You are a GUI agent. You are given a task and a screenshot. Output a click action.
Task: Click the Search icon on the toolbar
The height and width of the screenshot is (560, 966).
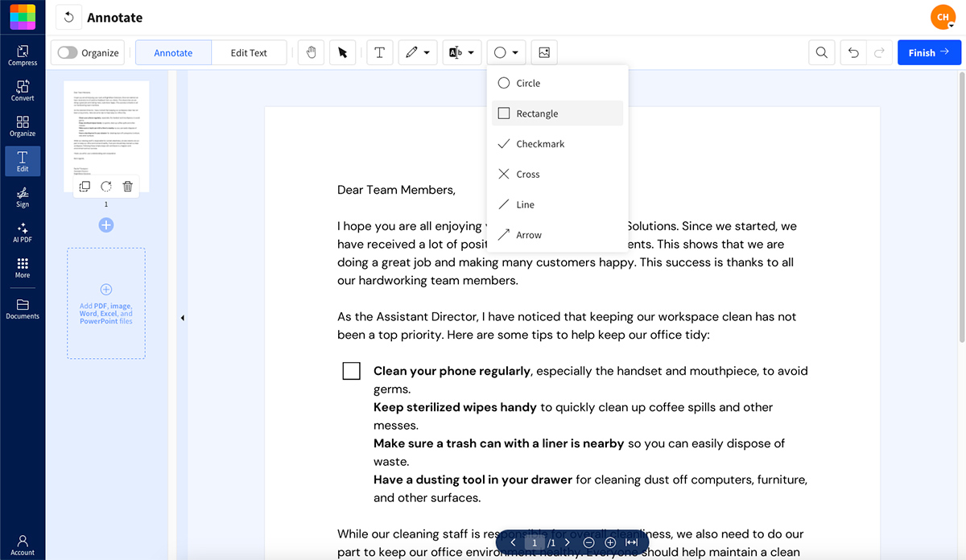click(821, 51)
